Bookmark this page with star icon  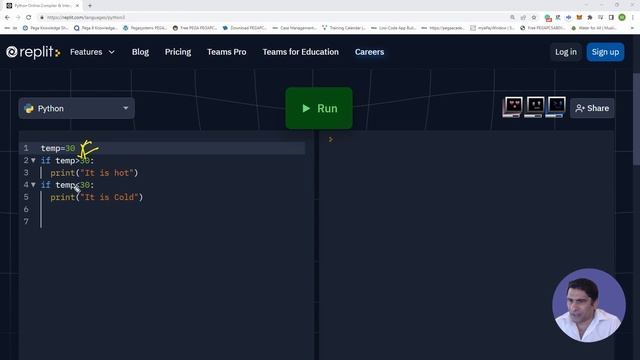tap(534, 18)
